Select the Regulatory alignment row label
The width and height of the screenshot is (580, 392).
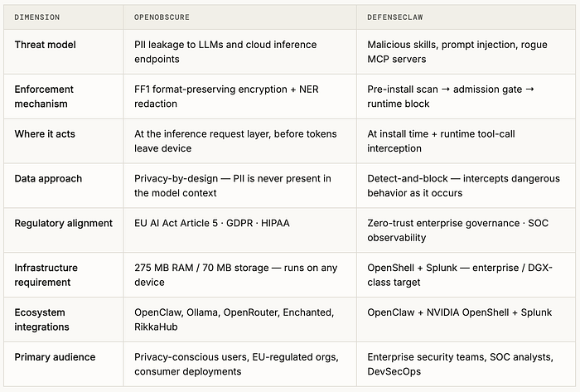[x=63, y=224]
